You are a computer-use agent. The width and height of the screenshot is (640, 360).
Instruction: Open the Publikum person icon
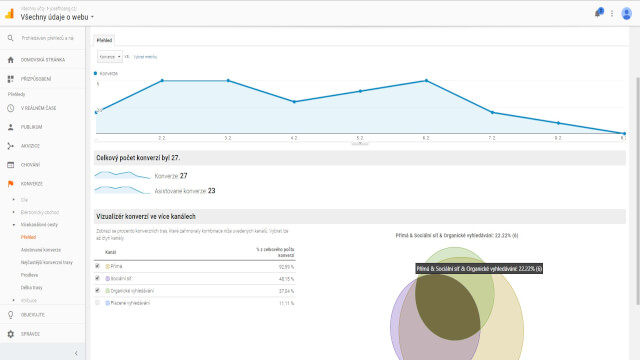(11, 127)
